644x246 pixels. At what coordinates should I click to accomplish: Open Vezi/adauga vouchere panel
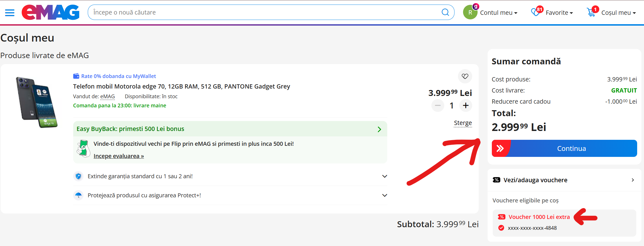(x=564, y=180)
